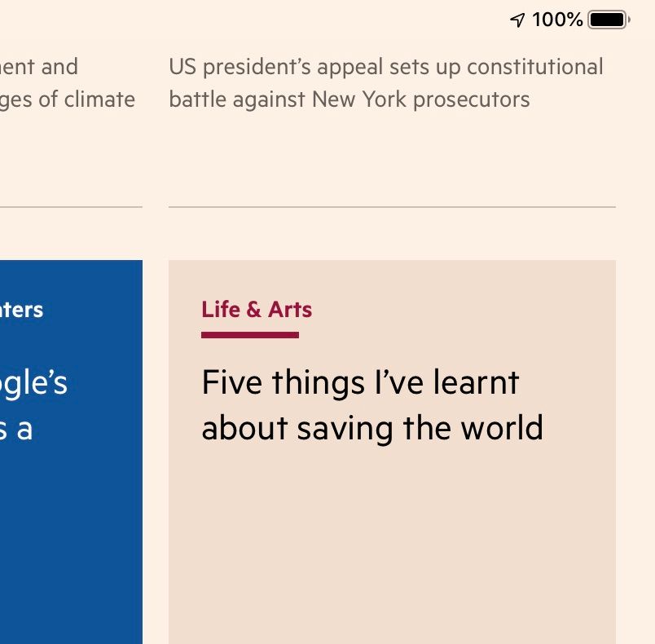Viewport: 655px width, 644px height.
Task: Tap the section label ending in "ters"
Action: coord(21,310)
